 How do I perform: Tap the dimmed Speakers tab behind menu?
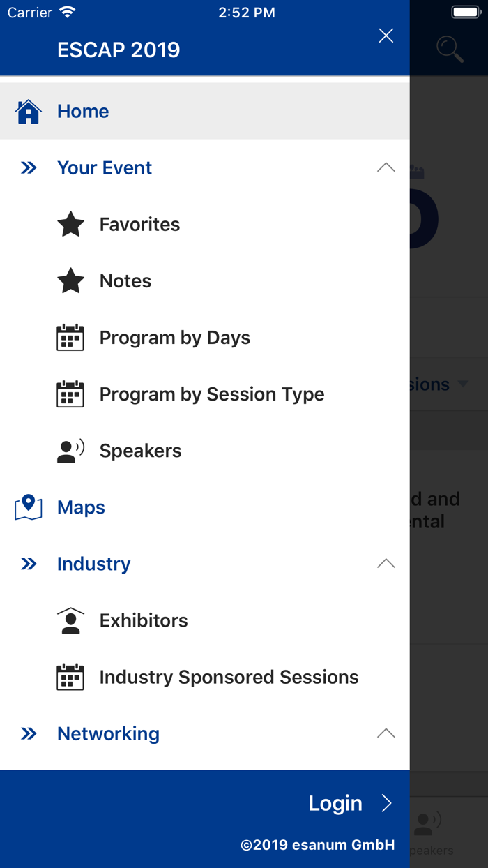[431, 832]
